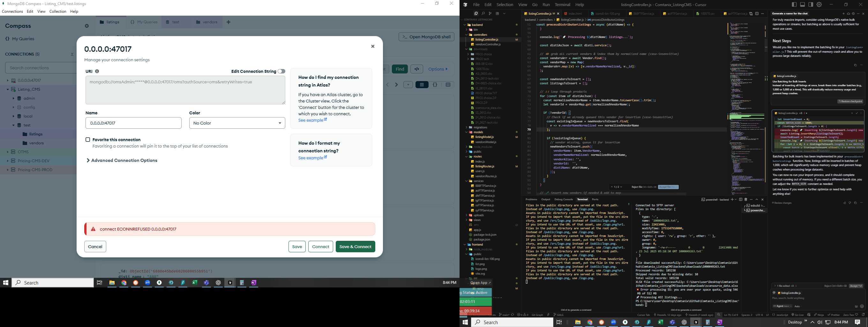Expand Advanced Connection Options
This screenshot has height=327, width=868.
[x=122, y=160]
